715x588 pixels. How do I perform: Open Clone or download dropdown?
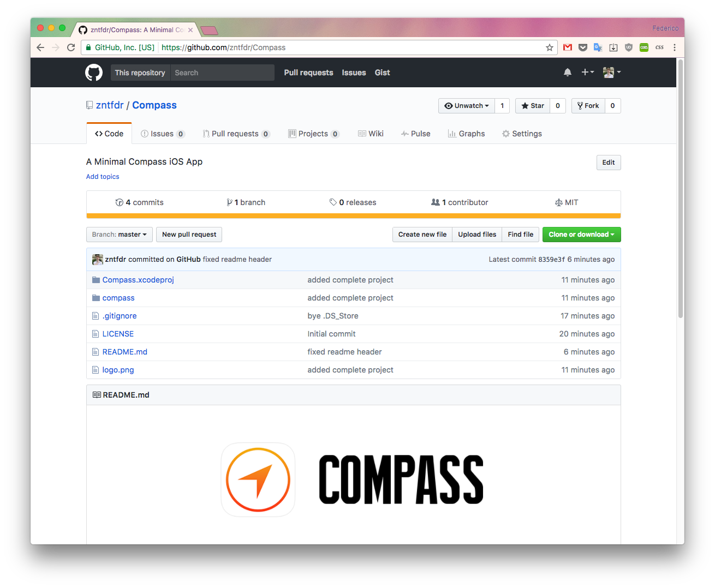[582, 235]
